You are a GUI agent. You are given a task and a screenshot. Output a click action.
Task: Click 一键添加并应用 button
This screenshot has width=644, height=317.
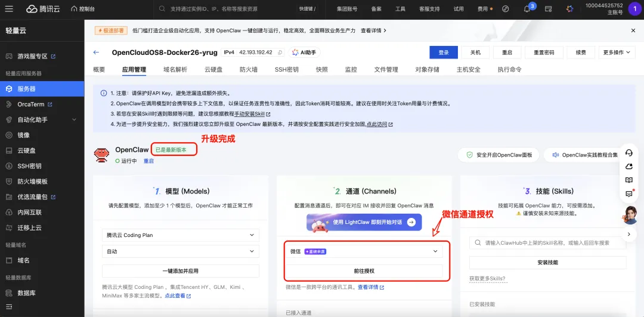tap(181, 271)
